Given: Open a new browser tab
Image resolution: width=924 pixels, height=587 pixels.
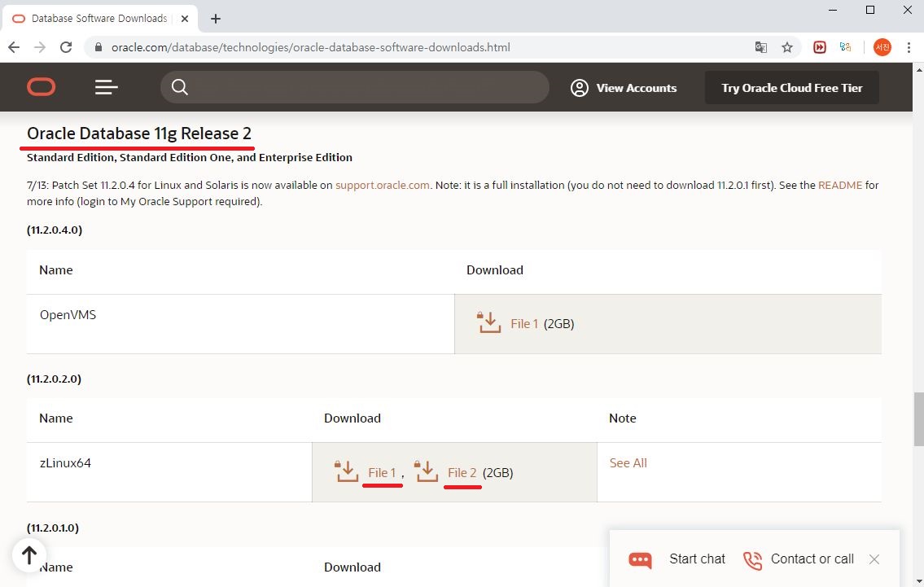Looking at the screenshot, I should 216,19.
